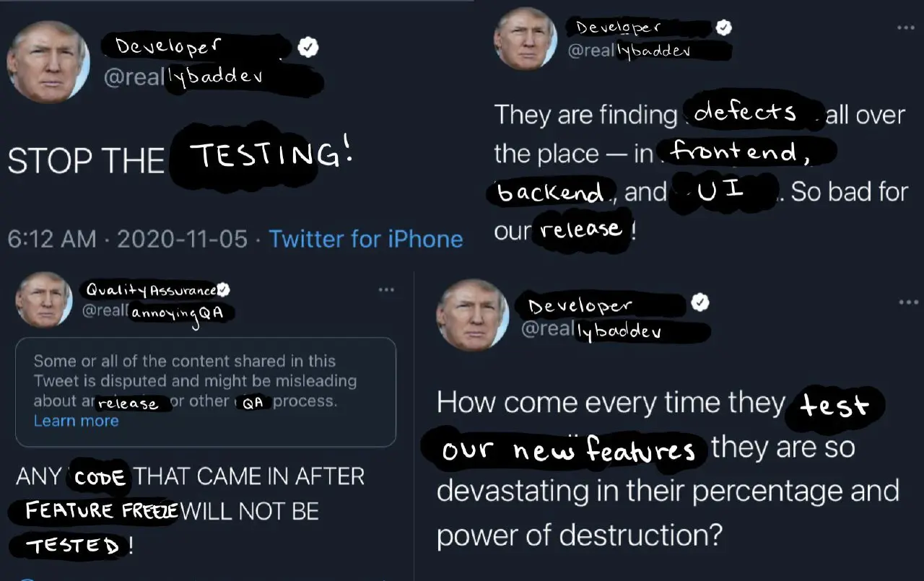Open three-dot menu on defects tweet

[x=905, y=27]
